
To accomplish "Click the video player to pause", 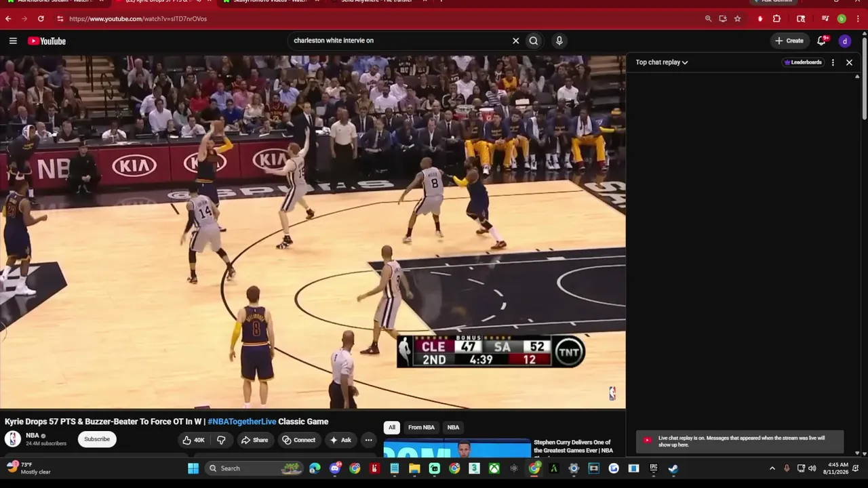I will pyautogui.click(x=313, y=232).
